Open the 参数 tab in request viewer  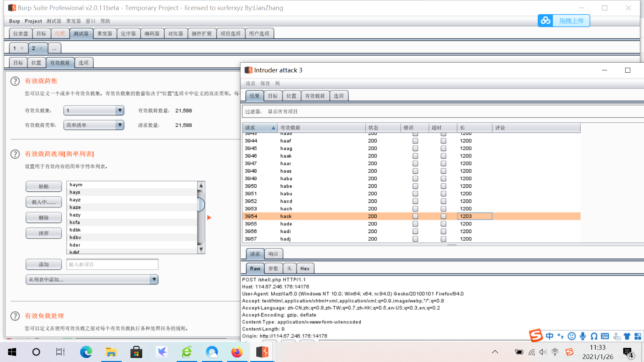(x=273, y=268)
